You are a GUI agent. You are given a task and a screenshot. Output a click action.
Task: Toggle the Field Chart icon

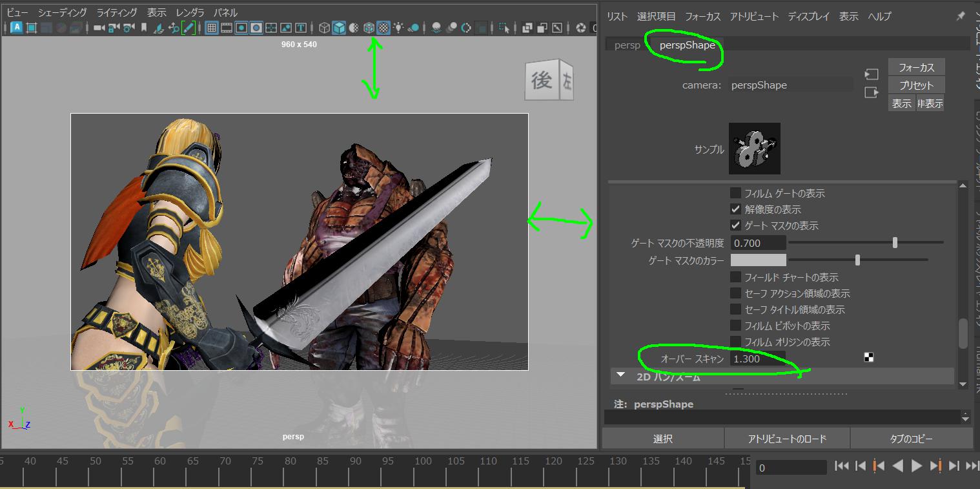click(271, 28)
